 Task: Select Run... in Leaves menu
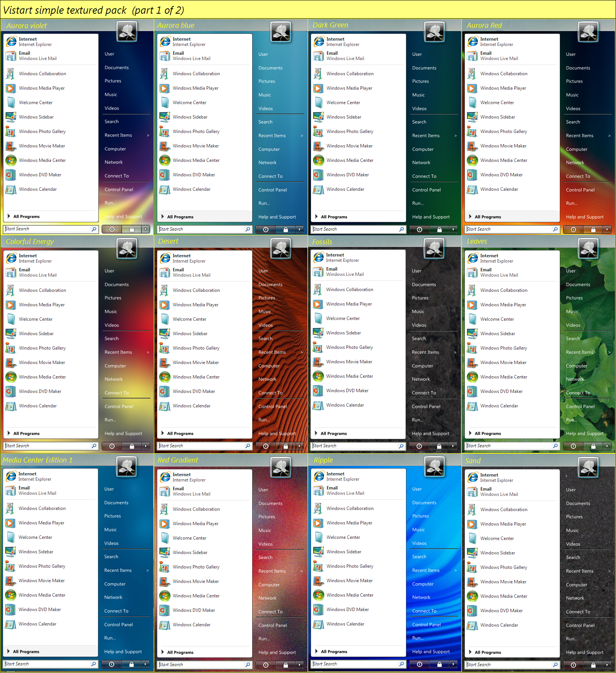[x=572, y=420]
